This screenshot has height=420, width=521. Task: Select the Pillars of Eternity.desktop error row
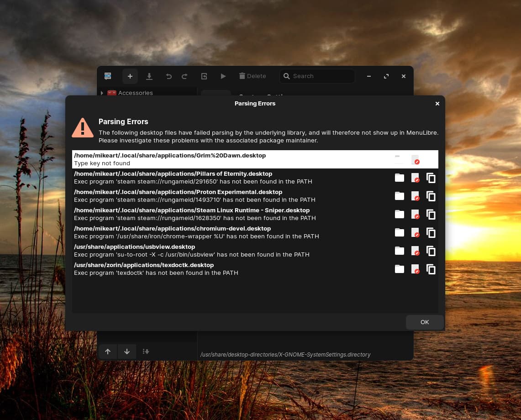coord(255,178)
